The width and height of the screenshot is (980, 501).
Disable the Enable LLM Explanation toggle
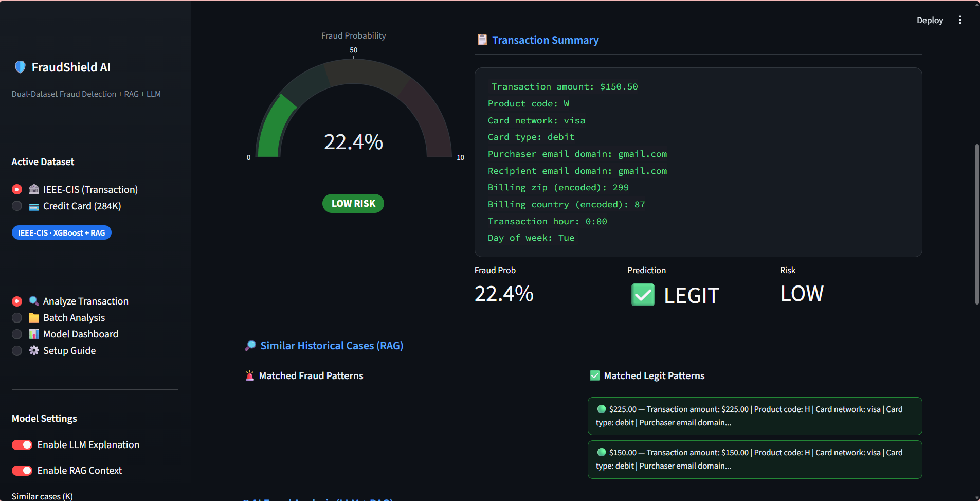click(x=22, y=444)
